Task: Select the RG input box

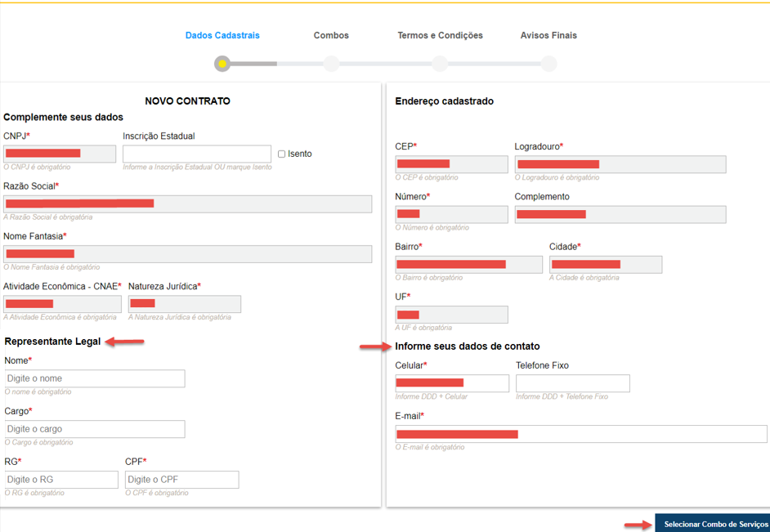Action: tap(61, 480)
